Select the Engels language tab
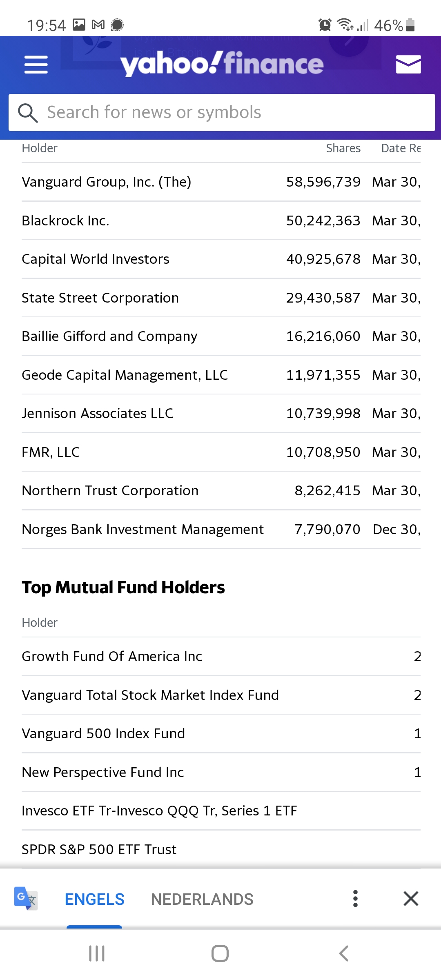This screenshot has width=441, height=980. 94,899
